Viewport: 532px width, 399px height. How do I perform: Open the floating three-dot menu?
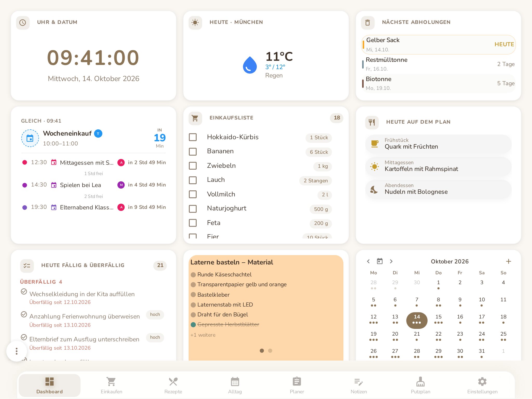click(17, 351)
